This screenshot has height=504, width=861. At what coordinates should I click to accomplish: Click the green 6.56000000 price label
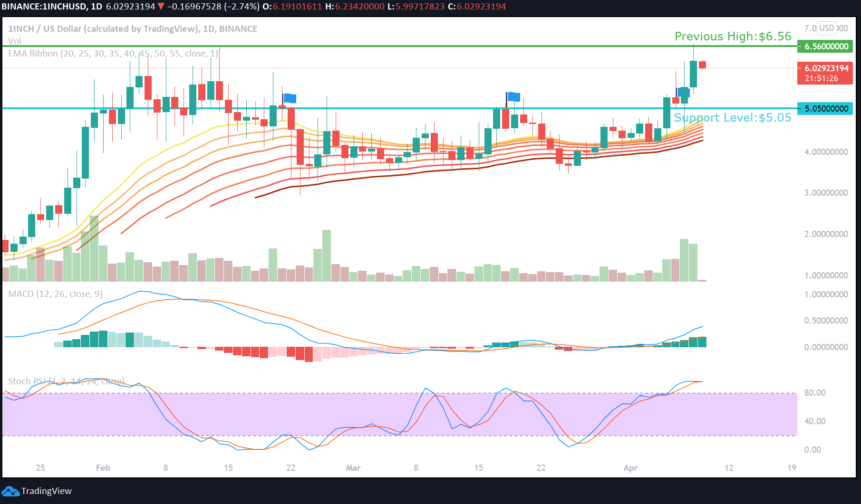pyautogui.click(x=825, y=47)
